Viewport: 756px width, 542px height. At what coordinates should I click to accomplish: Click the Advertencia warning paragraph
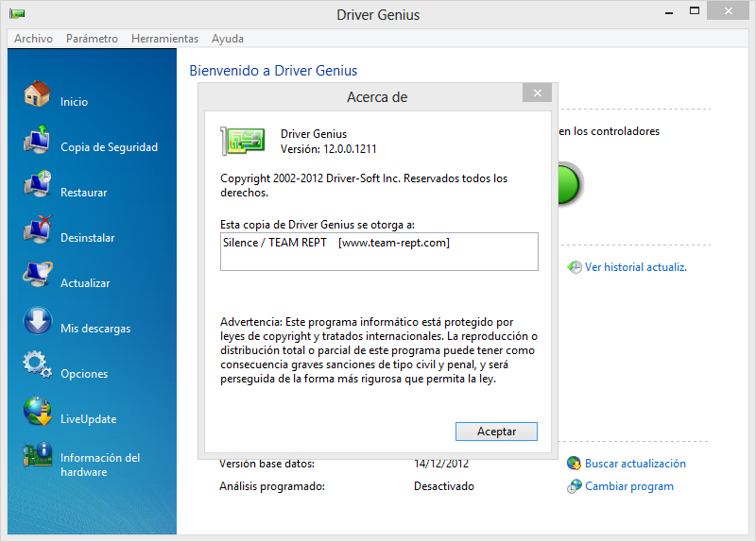tap(379, 350)
